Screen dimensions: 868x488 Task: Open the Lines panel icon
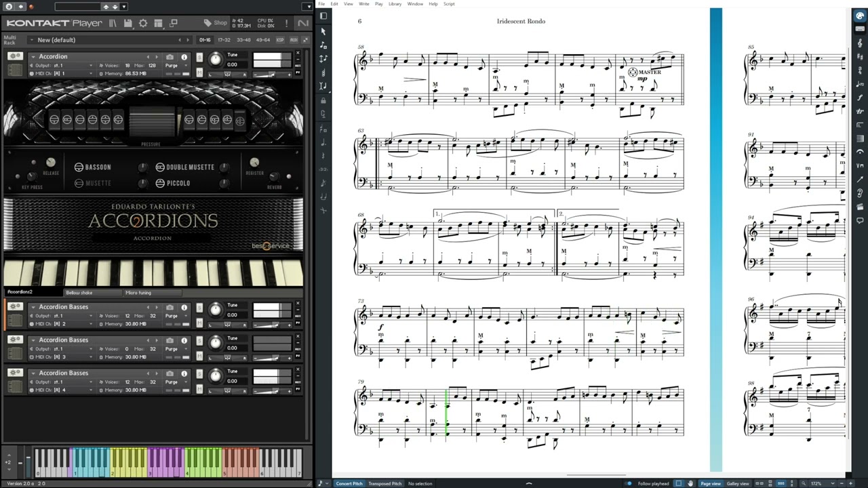[860, 179]
